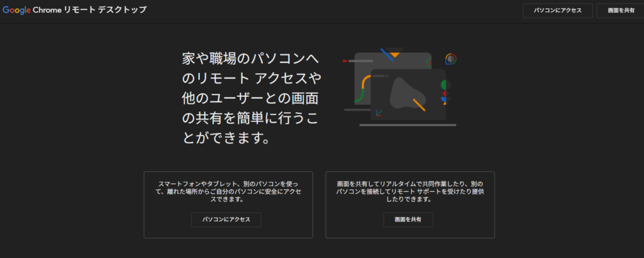Click the right card's real-time collaboration description
Screen dimensions: 644x258
tap(409, 189)
